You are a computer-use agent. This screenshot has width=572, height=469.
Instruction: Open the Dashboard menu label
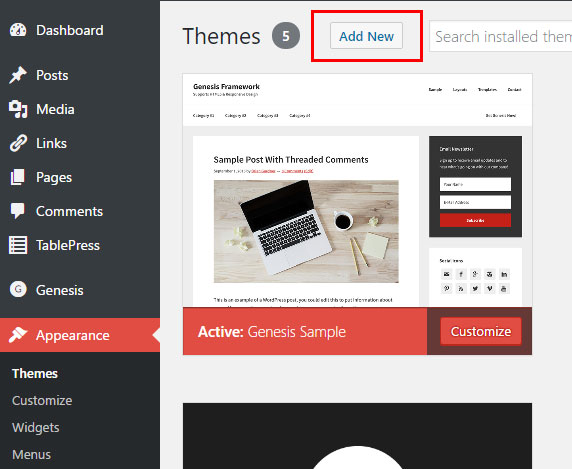tap(70, 30)
